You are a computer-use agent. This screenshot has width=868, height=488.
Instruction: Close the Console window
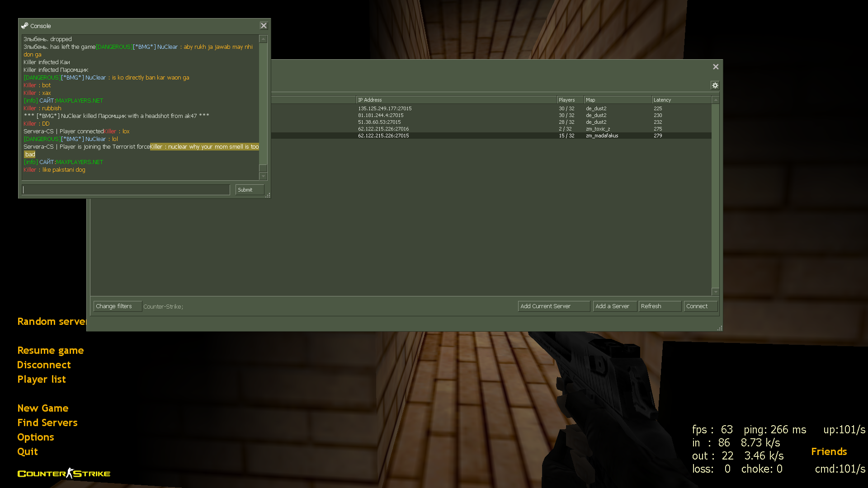point(264,26)
